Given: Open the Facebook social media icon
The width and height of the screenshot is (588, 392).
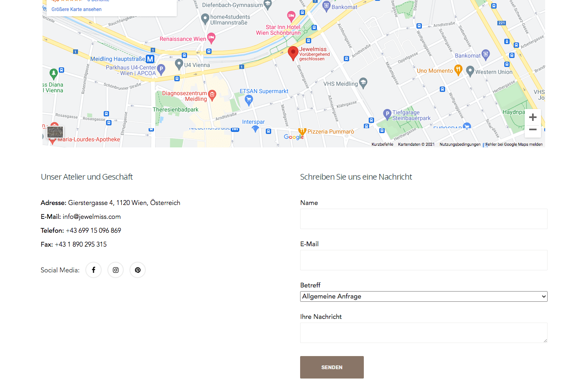Looking at the screenshot, I should (x=94, y=270).
